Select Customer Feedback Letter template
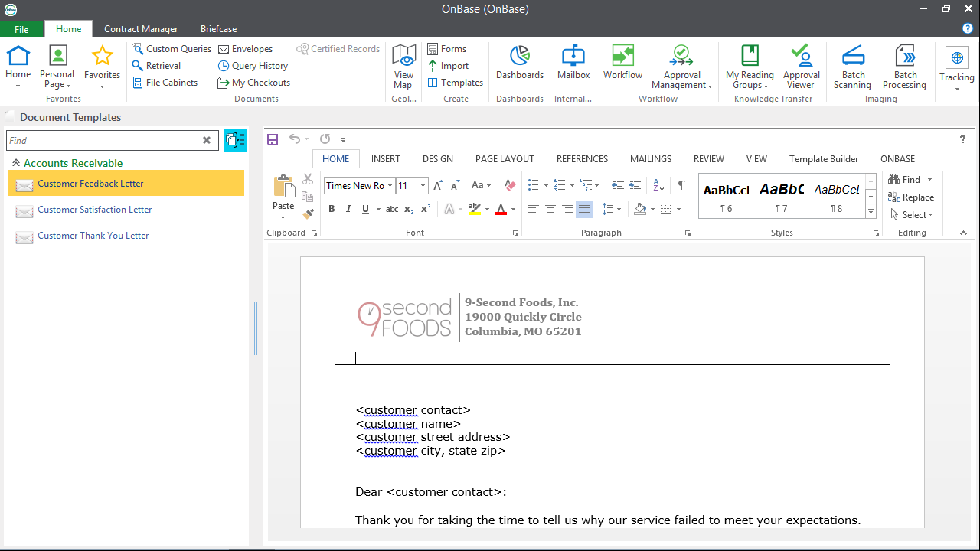The image size is (980, 551). coord(126,184)
